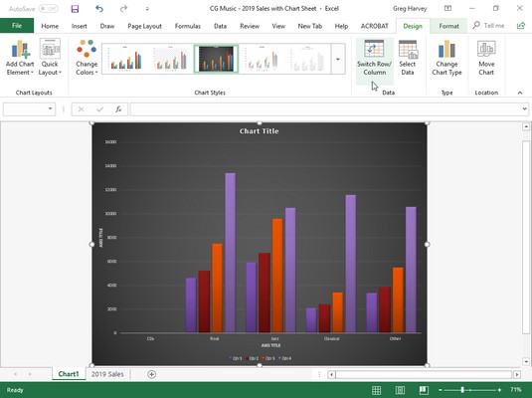Click the Save icon in title bar

(x=75, y=9)
